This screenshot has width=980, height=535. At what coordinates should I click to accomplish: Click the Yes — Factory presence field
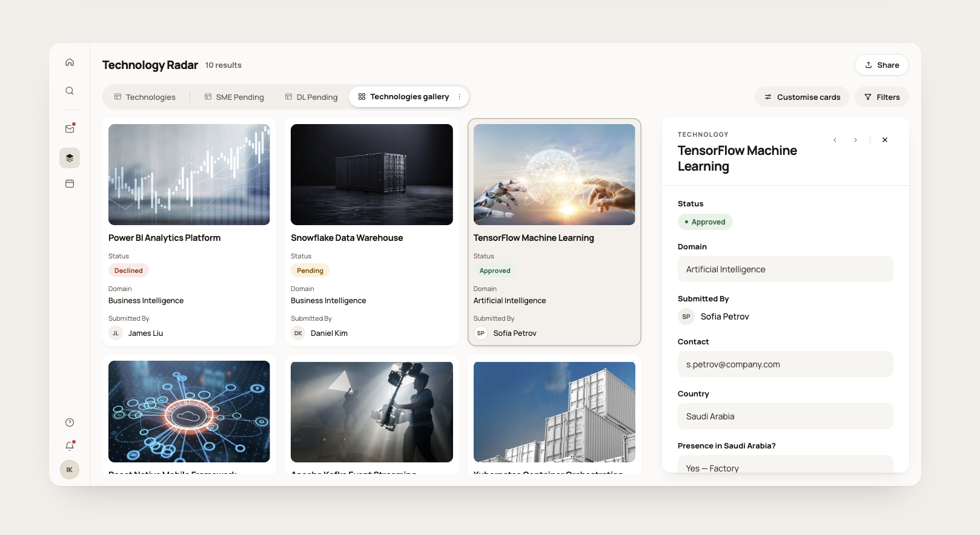pos(786,464)
